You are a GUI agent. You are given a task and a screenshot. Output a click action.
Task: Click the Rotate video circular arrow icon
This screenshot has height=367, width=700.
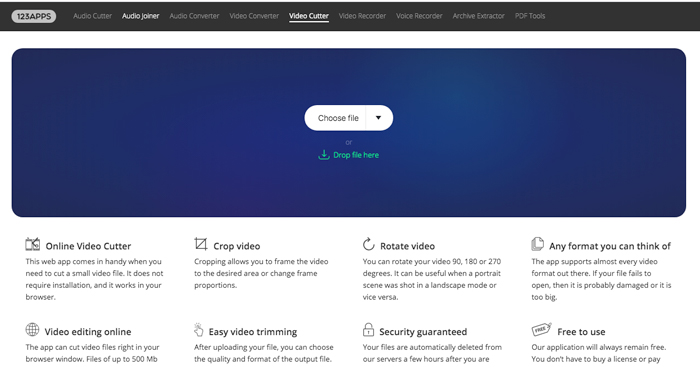click(368, 244)
